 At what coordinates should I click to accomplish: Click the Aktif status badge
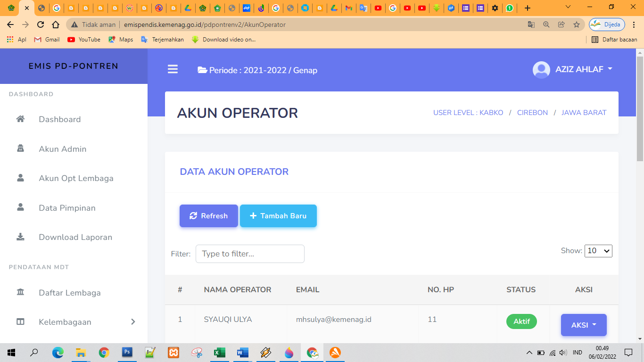tap(521, 321)
